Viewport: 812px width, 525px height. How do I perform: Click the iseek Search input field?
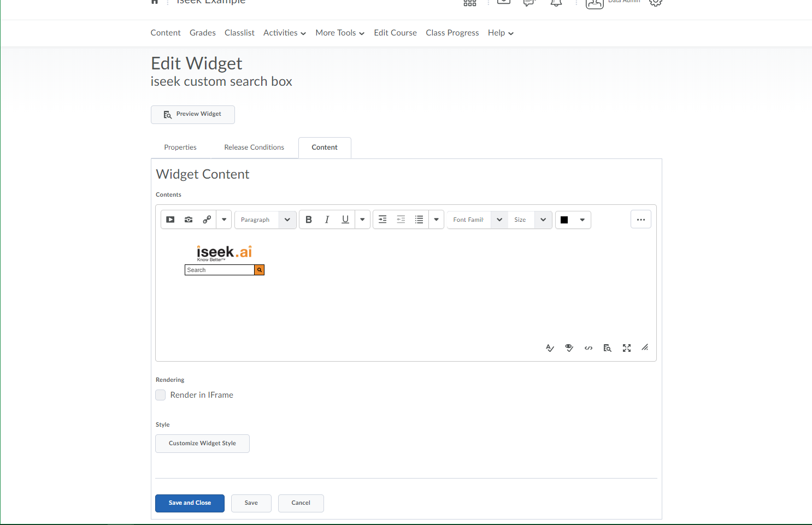pos(219,270)
